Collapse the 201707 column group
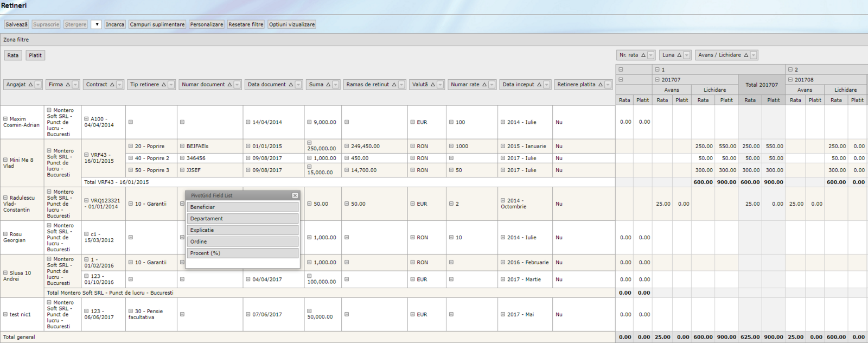Viewport: 868px width, 343px height. tap(657, 80)
